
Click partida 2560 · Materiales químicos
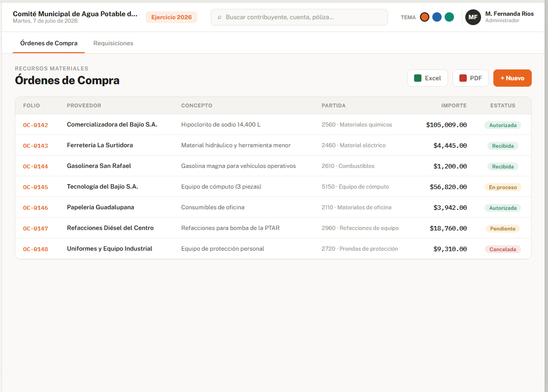tap(357, 125)
